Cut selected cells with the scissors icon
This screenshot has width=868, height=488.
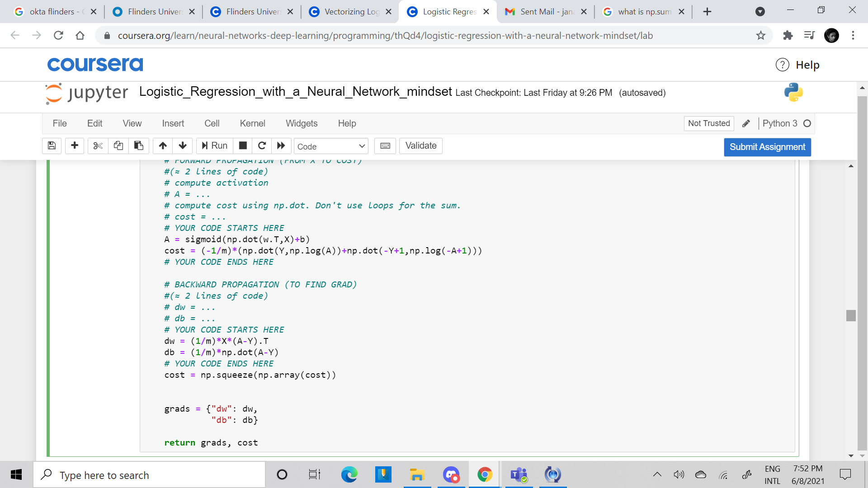tap(98, 145)
